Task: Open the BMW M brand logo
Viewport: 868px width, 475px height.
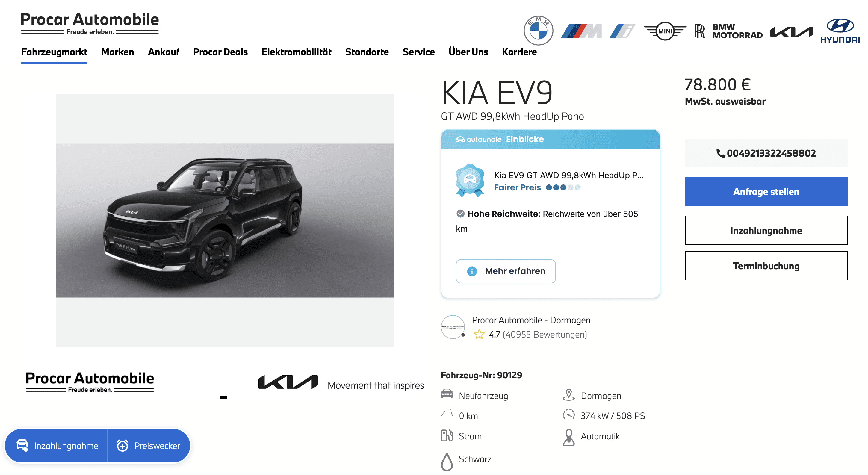Action: click(x=581, y=31)
